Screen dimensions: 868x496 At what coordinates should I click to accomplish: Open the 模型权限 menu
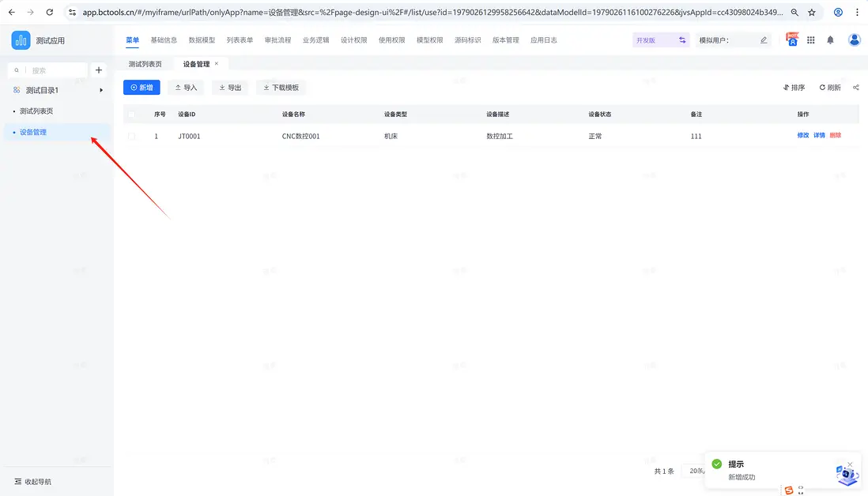click(429, 40)
